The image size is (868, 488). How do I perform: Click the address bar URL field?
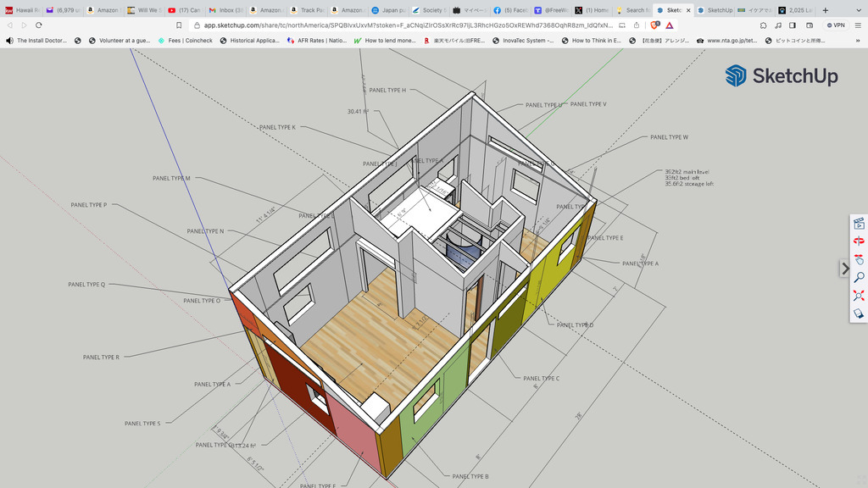pyautogui.click(x=407, y=25)
